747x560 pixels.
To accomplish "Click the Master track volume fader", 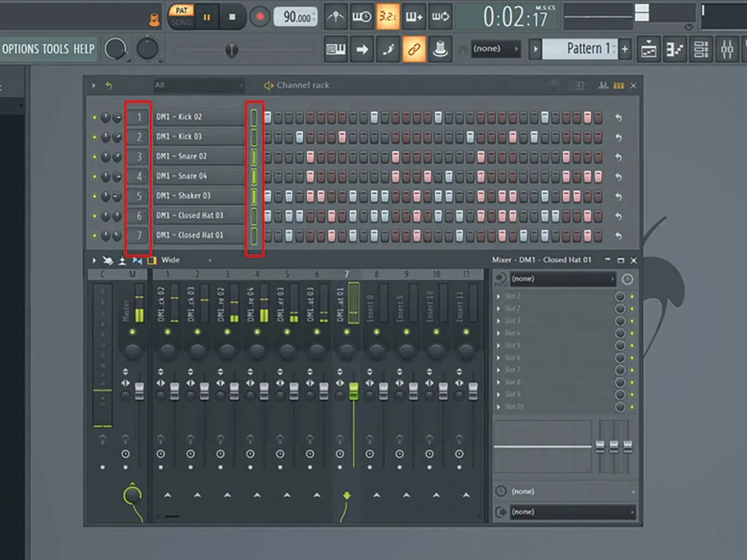I will pyautogui.click(x=139, y=391).
